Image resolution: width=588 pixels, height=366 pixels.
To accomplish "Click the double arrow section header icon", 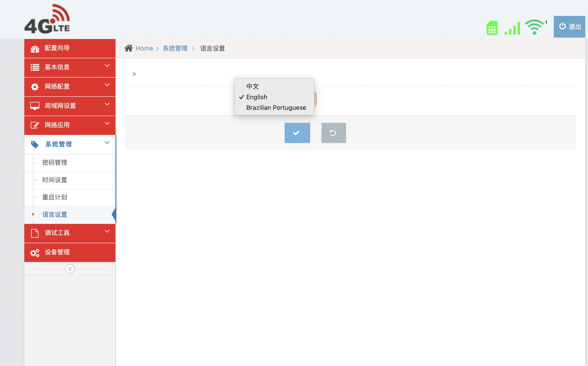I will coord(134,74).
